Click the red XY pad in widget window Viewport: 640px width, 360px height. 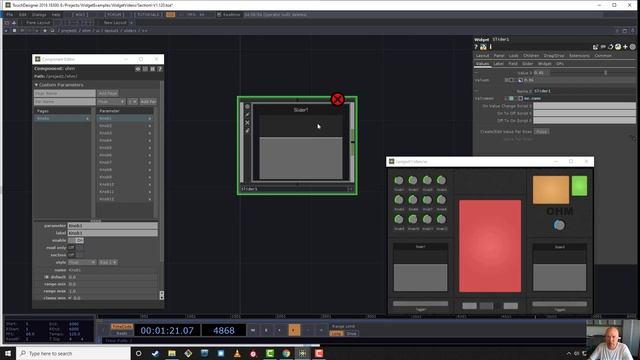coord(490,246)
